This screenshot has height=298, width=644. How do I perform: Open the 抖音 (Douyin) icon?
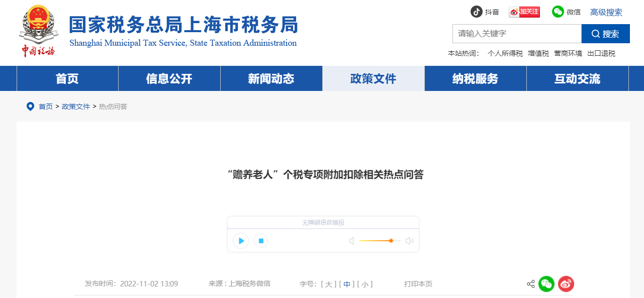(x=477, y=11)
